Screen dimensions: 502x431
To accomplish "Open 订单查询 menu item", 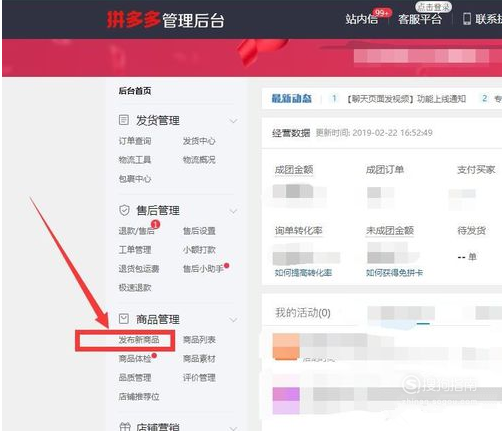I will coord(135,141).
